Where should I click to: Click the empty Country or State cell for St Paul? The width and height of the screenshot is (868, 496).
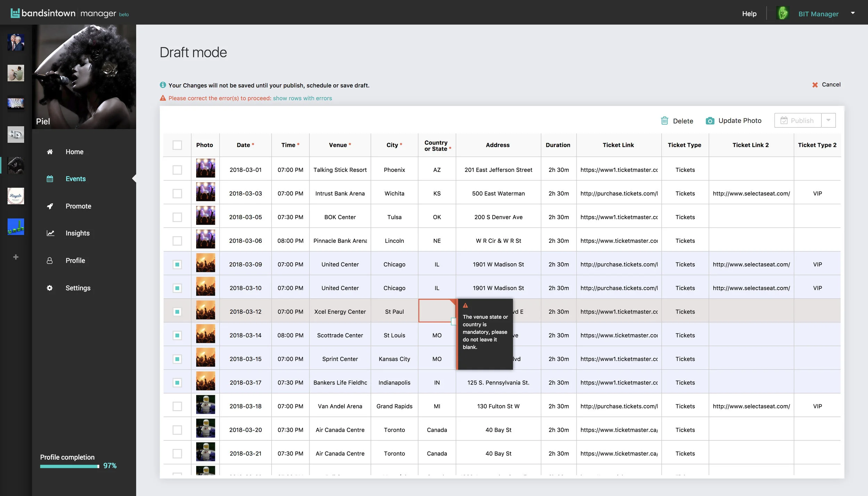[437, 311]
